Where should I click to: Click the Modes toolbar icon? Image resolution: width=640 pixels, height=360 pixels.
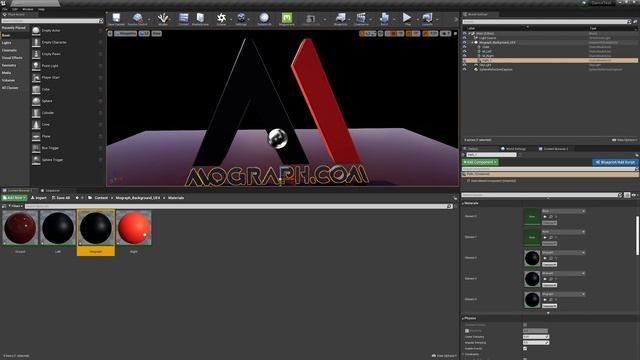coord(163,19)
